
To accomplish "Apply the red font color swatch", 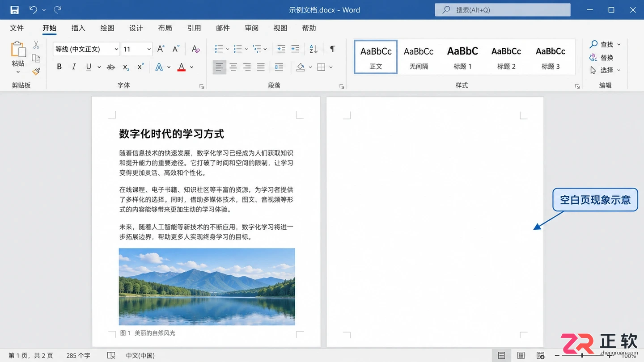I will click(x=181, y=67).
